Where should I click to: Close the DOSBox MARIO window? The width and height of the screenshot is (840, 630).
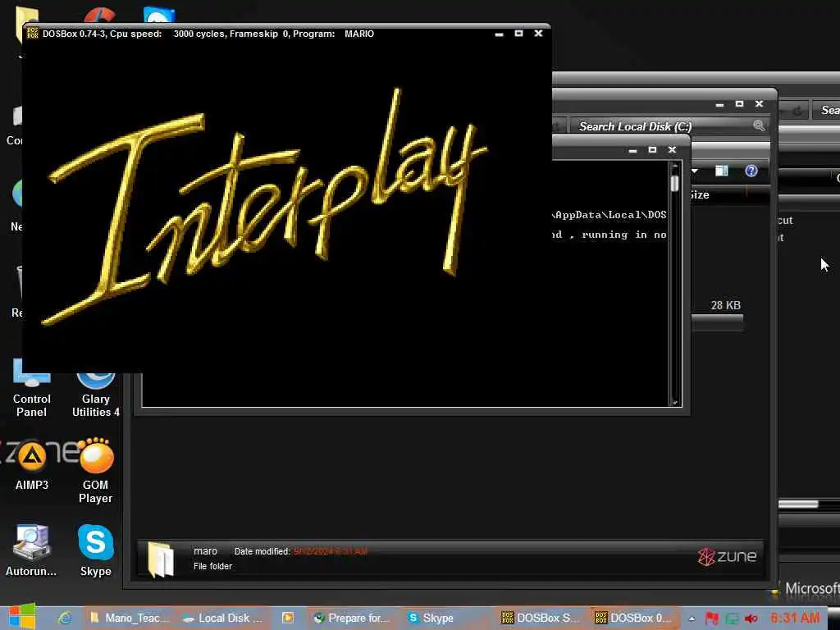pos(538,33)
